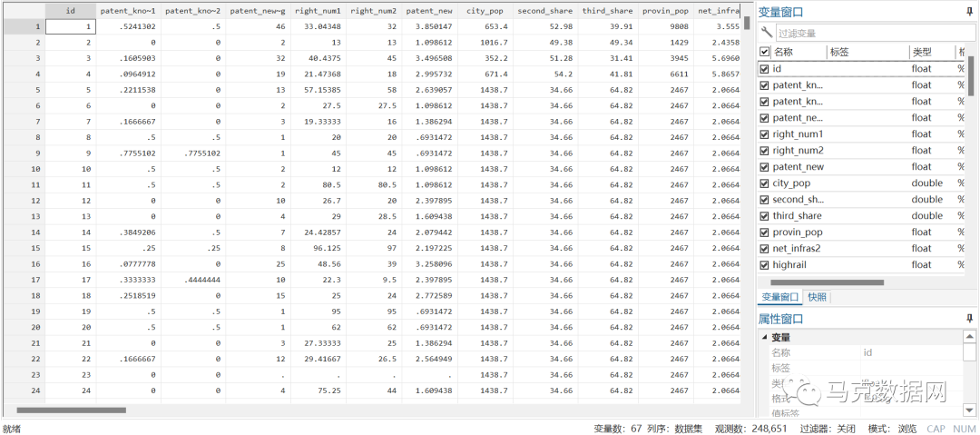Select the third_share data column header
Screen dimensions: 980x435
(607, 11)
